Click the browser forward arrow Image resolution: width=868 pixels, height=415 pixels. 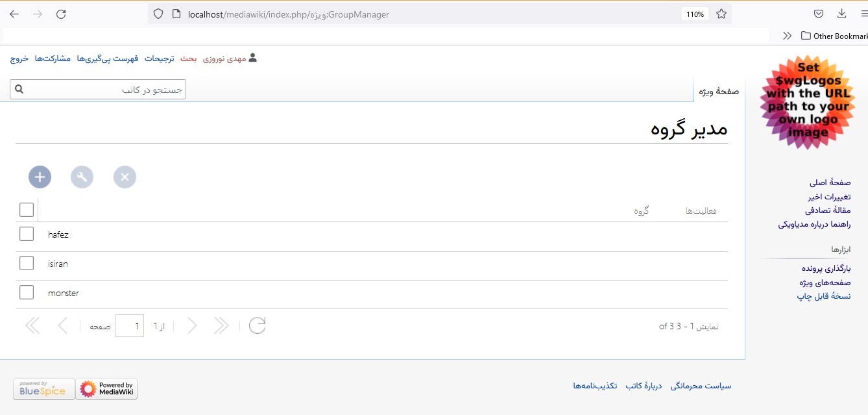tap(38, 14)
